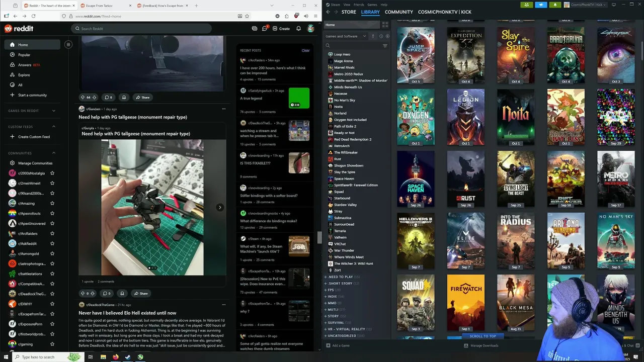
Task: Open Reddit notifications bell
Action: coord(298,29)
